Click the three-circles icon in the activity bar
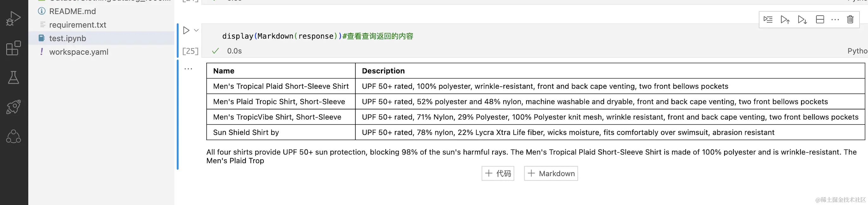The image size is (868, 205). (14, 136)
